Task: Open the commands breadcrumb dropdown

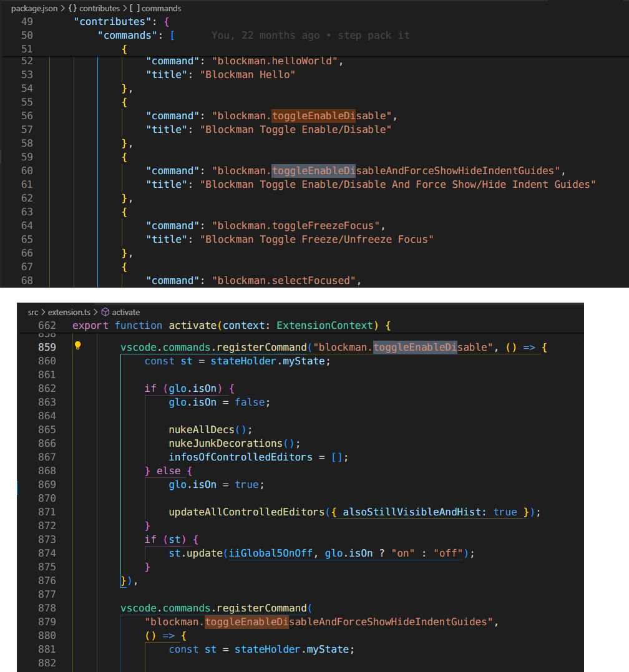Action: point(161,8)
